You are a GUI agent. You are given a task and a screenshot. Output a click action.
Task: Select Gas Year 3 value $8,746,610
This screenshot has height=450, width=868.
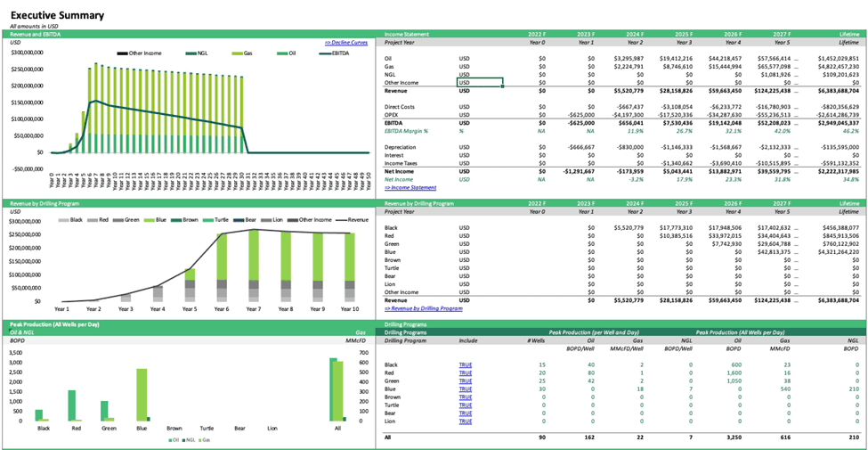tap(677, 67)
